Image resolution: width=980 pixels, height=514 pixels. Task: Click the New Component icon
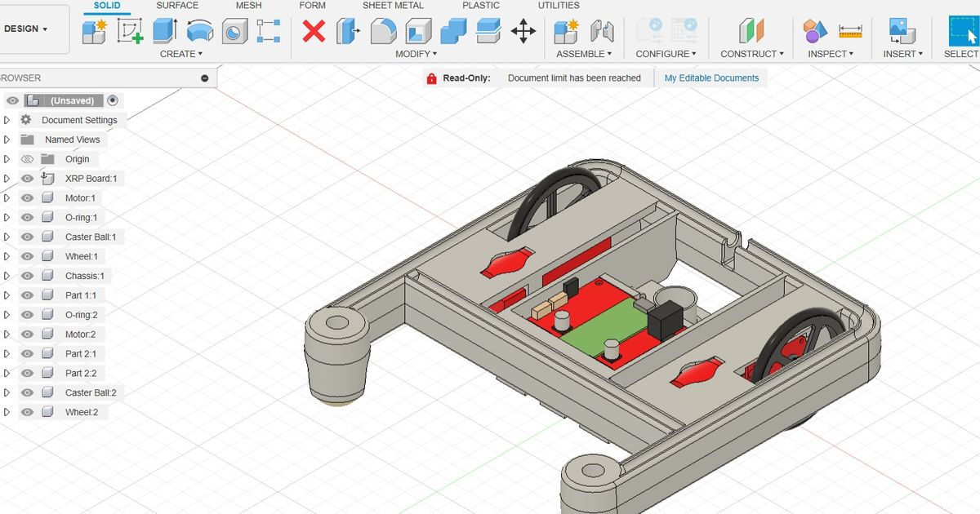click(94, 33)
